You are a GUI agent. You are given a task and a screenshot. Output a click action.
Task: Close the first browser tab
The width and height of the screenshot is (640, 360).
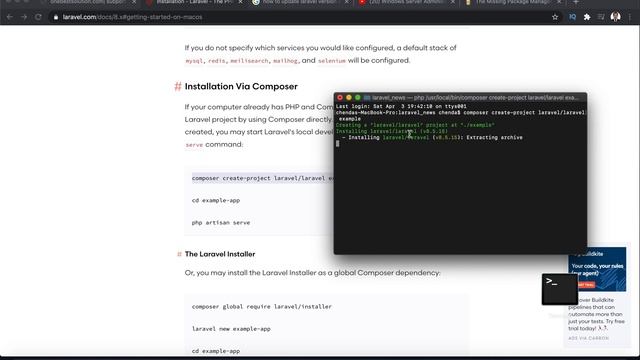coord(134,2)
